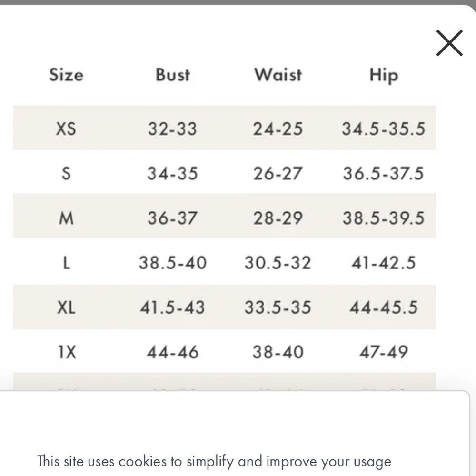Select the XS size row label
This screenshot has height=476, width=476.
pyautogui.click(x=66, y=129)
